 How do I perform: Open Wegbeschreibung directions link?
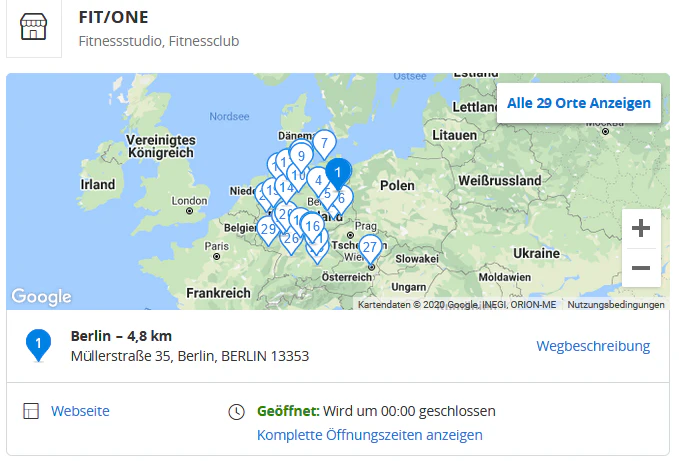tap(593, 346)
